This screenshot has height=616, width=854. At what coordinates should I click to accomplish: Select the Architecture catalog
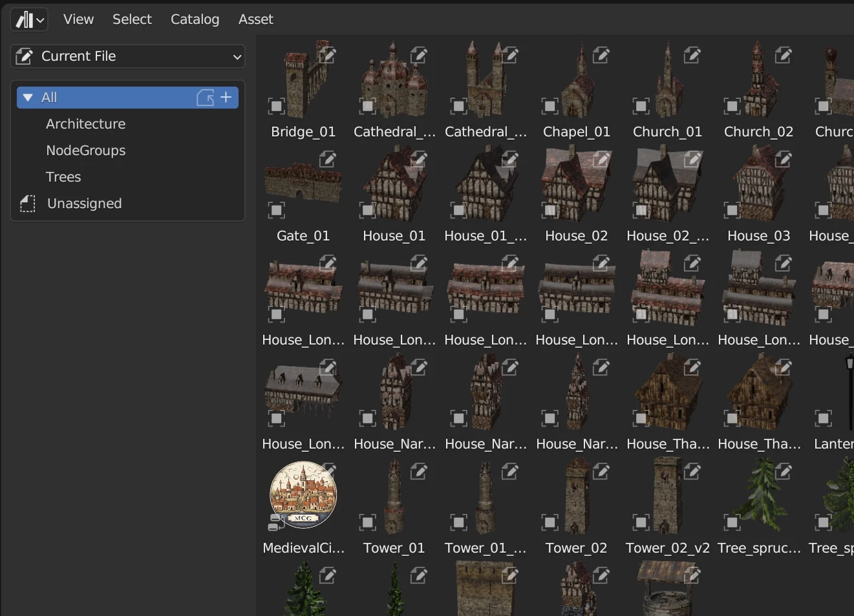click(85, 124)
